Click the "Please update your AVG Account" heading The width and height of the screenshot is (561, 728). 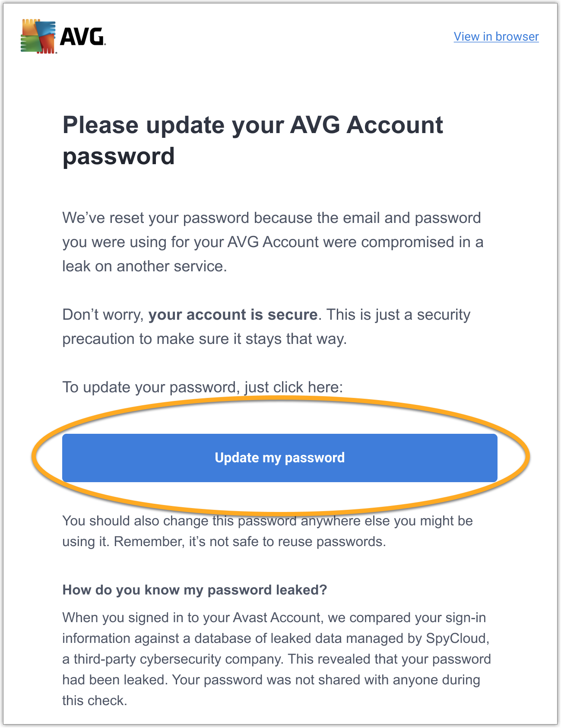pyautogui.click(x=253, y=125)
